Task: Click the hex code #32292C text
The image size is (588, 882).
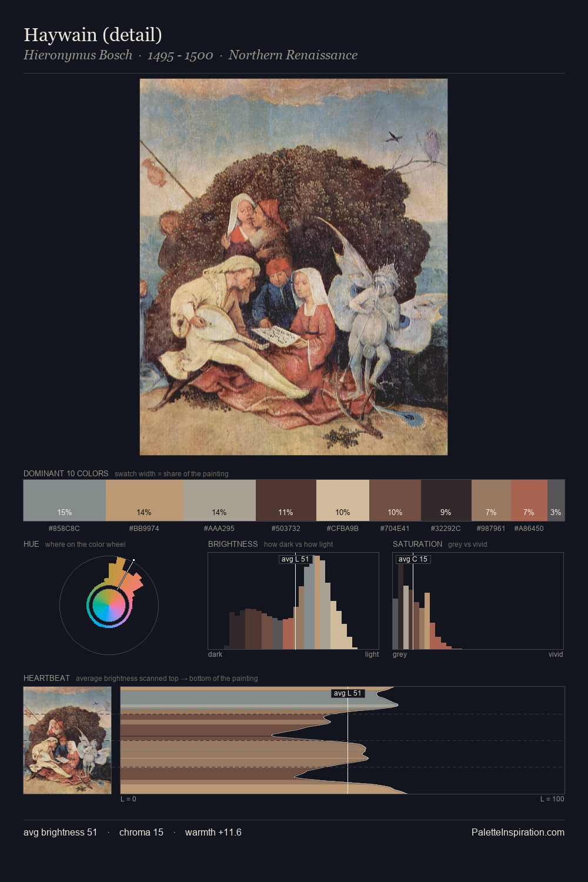Action: (446, 529)
